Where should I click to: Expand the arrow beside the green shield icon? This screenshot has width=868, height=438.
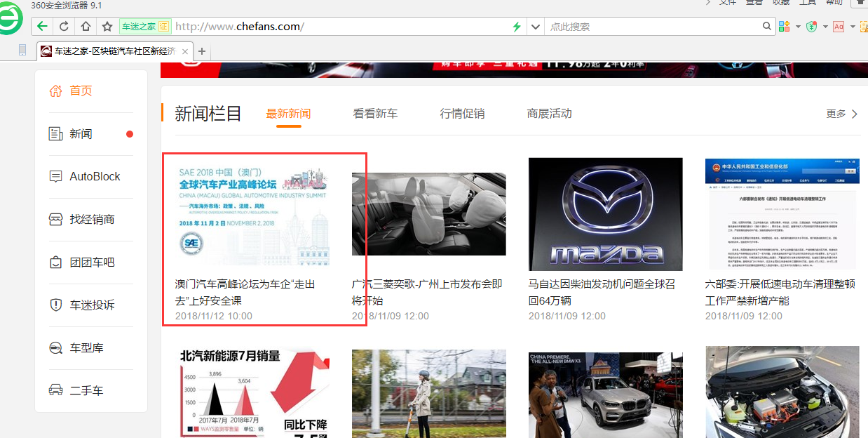click(x=825, y=27)
